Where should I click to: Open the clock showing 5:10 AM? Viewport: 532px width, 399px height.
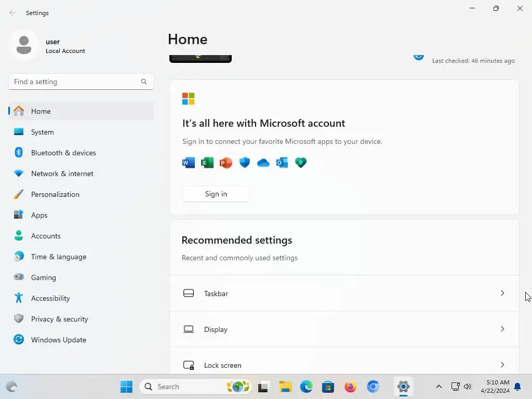pos(495,387)
